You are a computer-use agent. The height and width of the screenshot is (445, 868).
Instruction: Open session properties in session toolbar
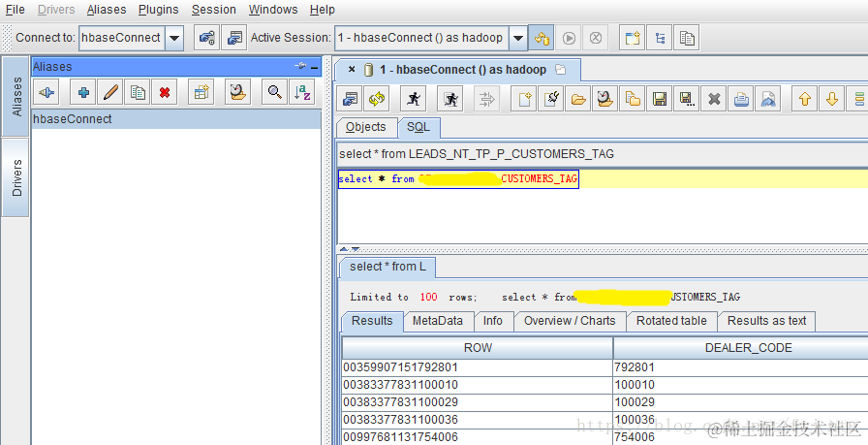click(x=350, y=99)
